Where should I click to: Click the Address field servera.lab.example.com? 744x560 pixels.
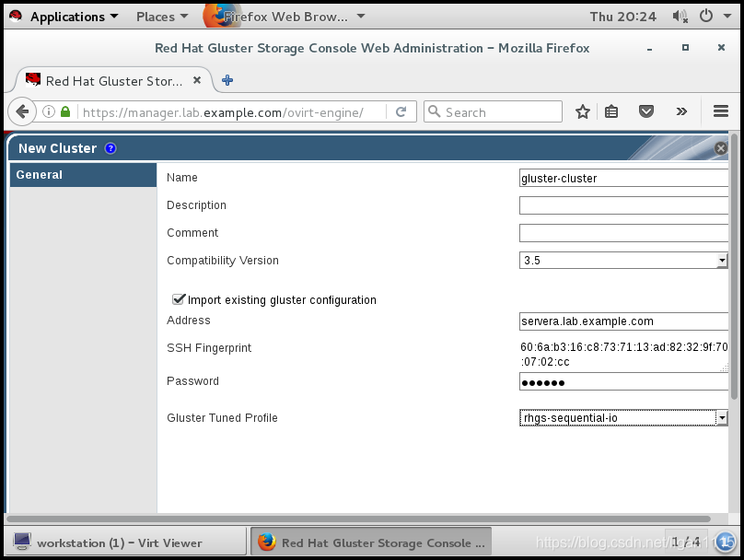coord(623,321)
